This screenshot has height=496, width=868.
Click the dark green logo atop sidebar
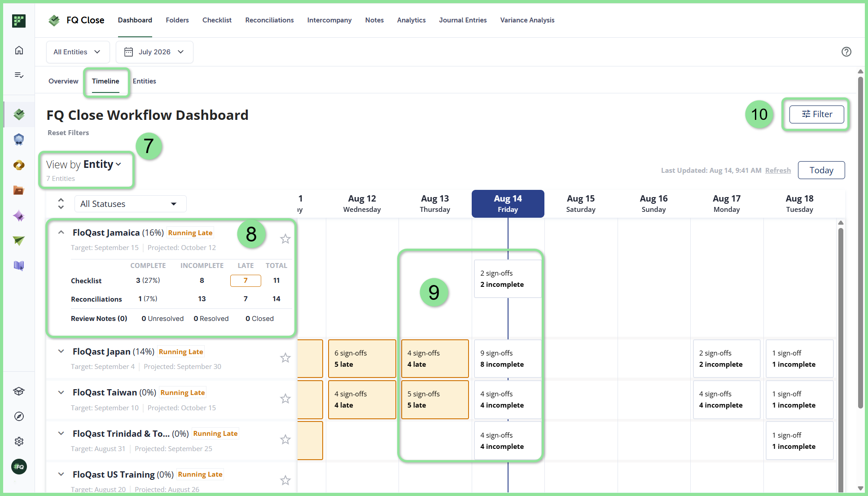(x=19, y=21)
